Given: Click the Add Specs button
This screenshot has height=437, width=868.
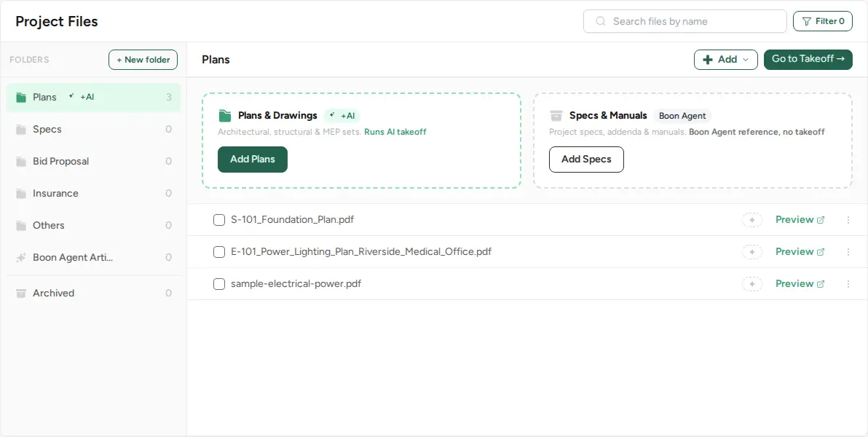Looking at the screenshot, I should click(x=586, y=160).
